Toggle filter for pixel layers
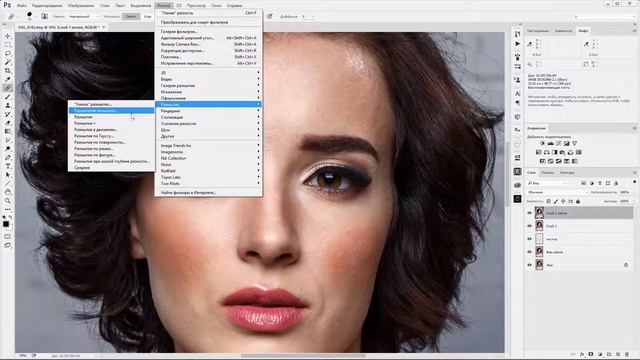 [x=583, y=183]
